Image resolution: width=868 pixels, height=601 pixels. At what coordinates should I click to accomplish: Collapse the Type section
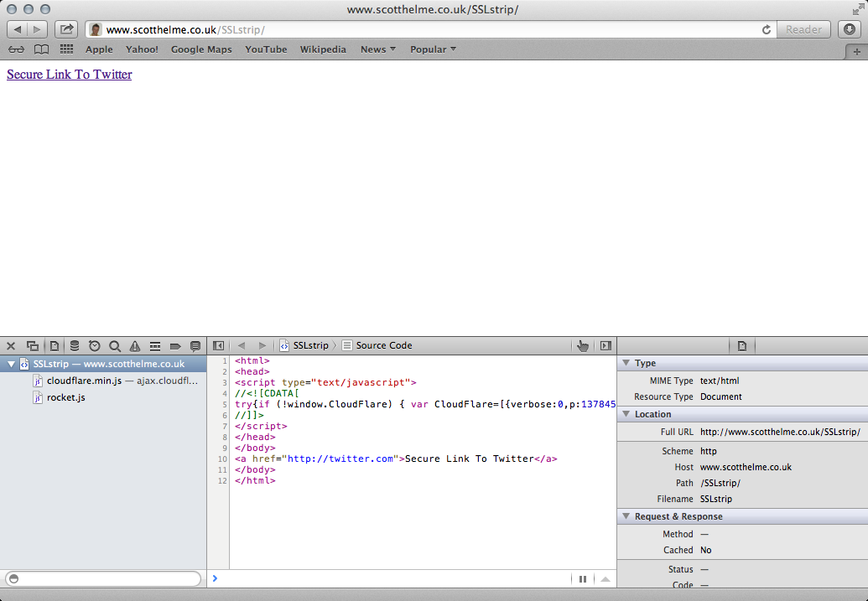coord(626,363)
